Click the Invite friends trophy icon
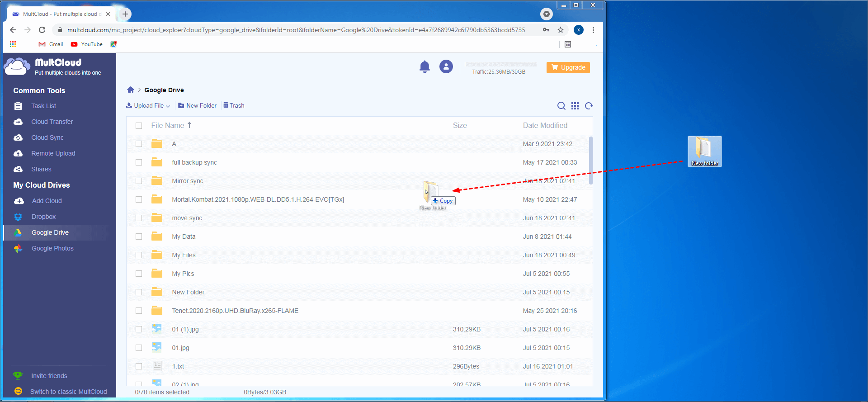The image size is (868, 402). point(18,376)
